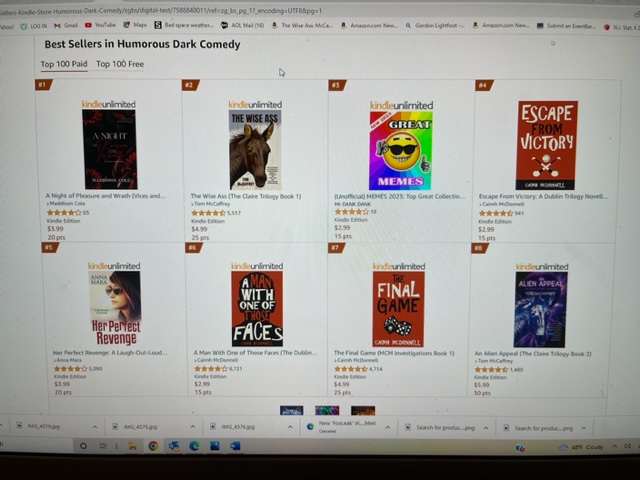
Task: Open File Explorer from the taskbar
Action: tap(132, 446)
